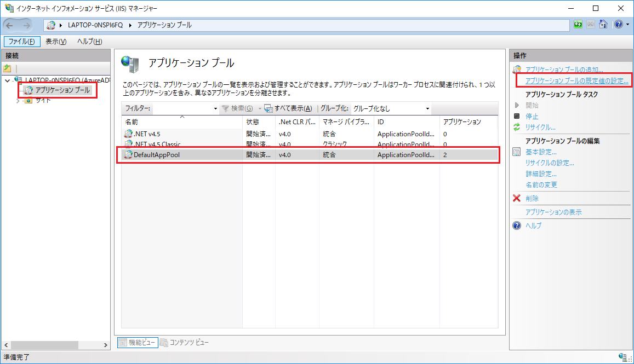The width and height of the screenshot is (634, 364).
Task: Click the add application pool icon
Action: pos(517,70)
